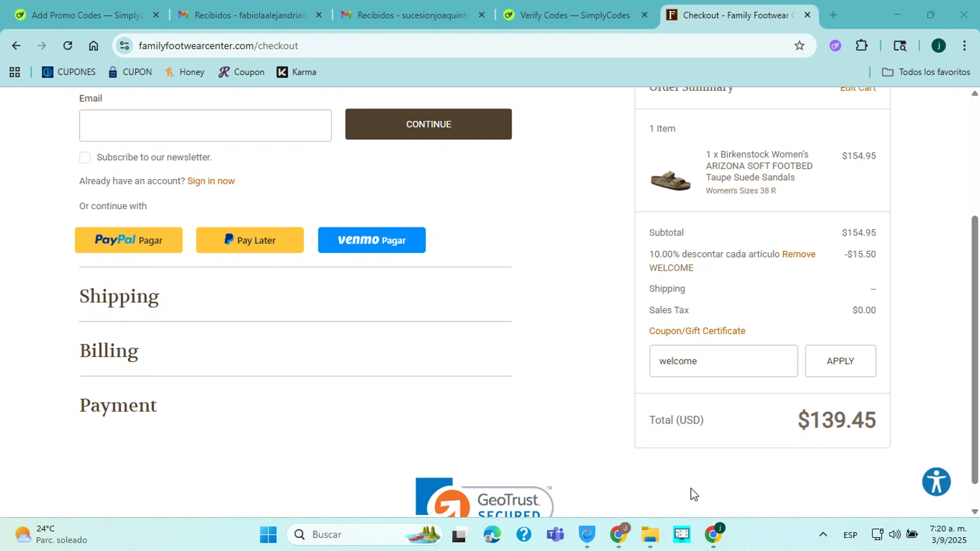Switch to Recibidos fabiolaalejandria Gmail tab
This screenshot has height=551, width=980.
(x=250, y=15)
